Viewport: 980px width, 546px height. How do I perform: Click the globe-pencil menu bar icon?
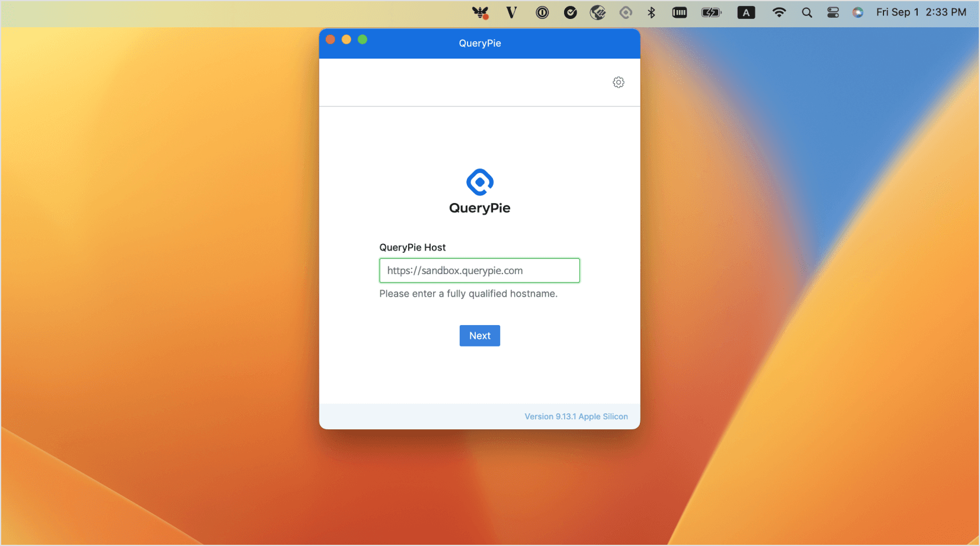point(598,12)
